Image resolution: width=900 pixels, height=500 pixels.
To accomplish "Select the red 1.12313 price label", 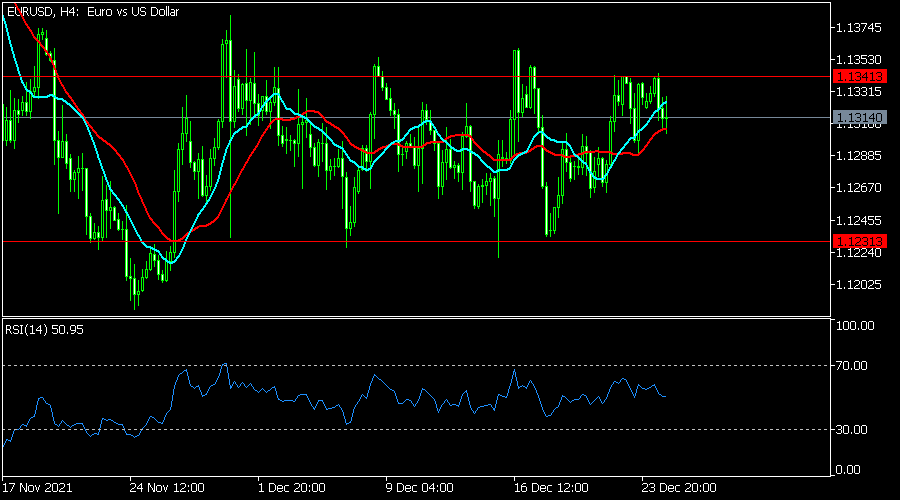I will pos(858,241).
